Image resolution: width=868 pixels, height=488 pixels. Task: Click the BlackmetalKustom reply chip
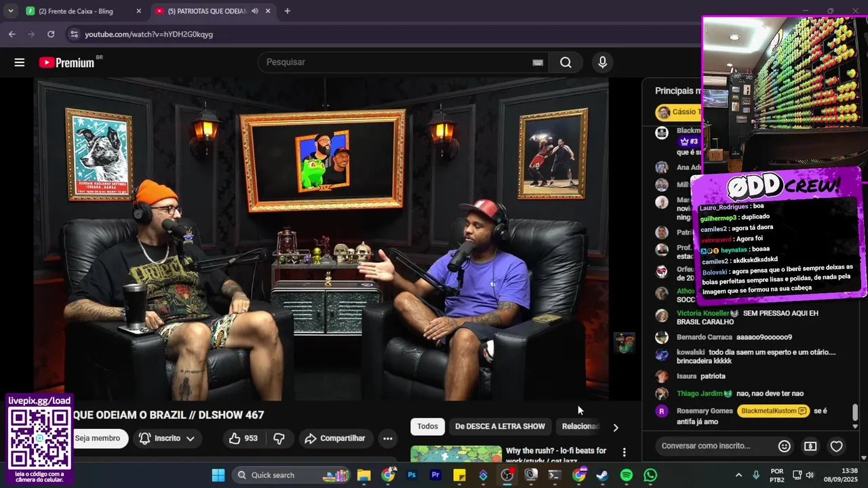(x=774, y=411)
